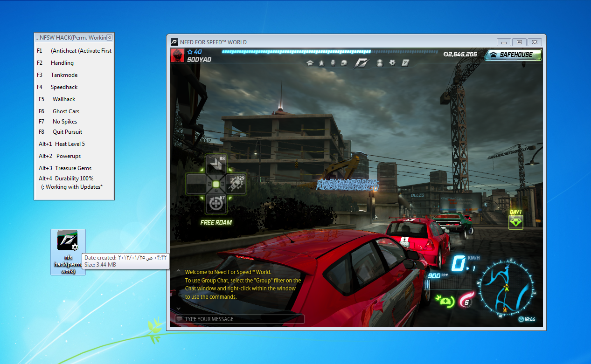Click the green Day 1 gem icon
The width and height of the screenshot is (591, 364).
click(515, 222)
